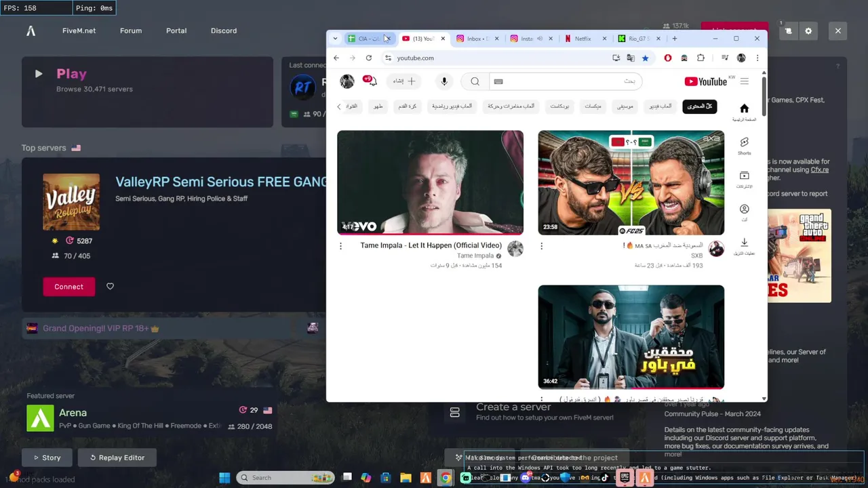Open the Forum link in FiveM header

[131, 30]
